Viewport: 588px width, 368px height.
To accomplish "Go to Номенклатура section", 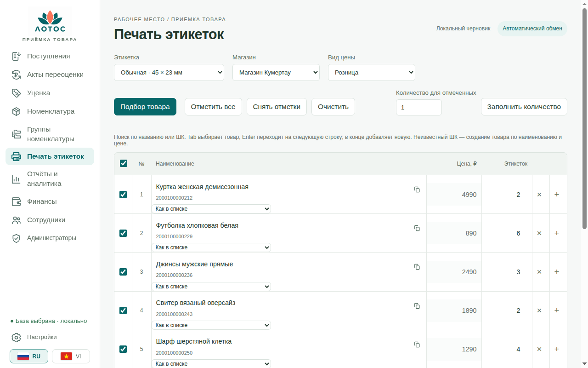I will [x=50, y=111].
